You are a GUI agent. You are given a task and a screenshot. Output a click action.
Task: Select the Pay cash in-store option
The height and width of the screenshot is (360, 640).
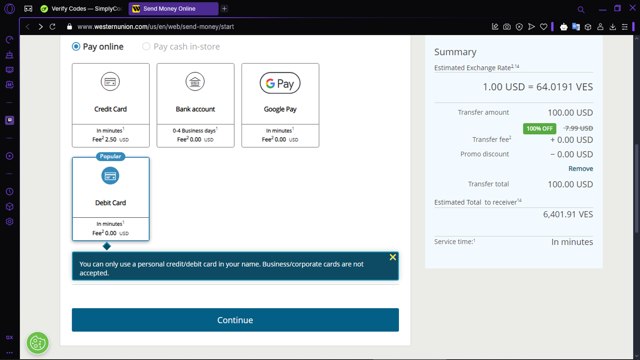(181, 47)
